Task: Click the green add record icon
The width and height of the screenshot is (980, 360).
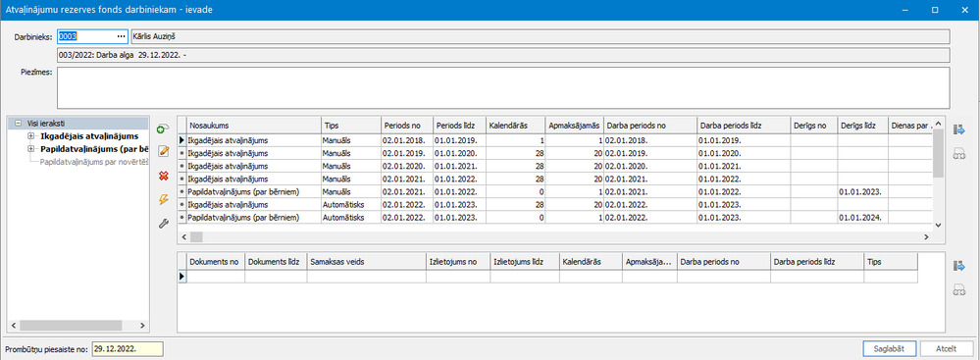Action: click(x=163, y=129)
